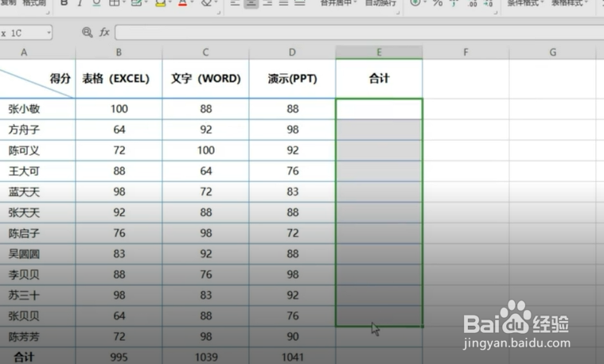Open the font group dialog launcher
604x364 pixels.
219,13
